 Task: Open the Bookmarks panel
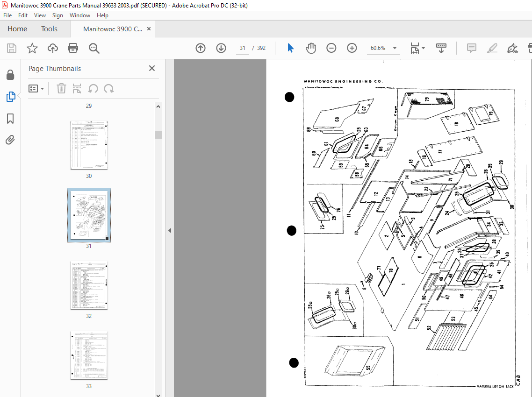(x=10, y=119)
